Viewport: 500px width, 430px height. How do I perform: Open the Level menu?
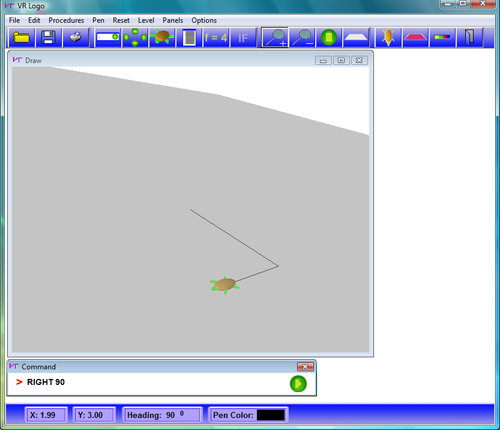pos(146,20)
